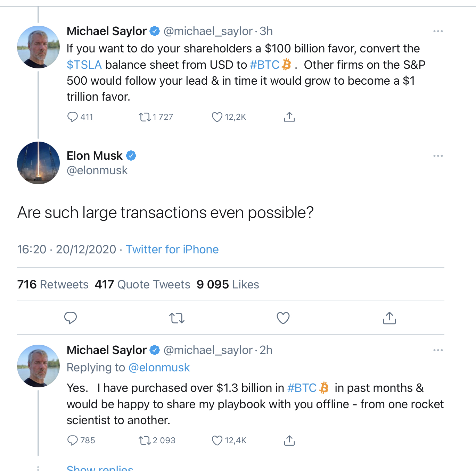This screenshot has height=471, width=476.
Task: Open Elon Musk's rocket launch profile picture
Action: (x=38, y=163)
